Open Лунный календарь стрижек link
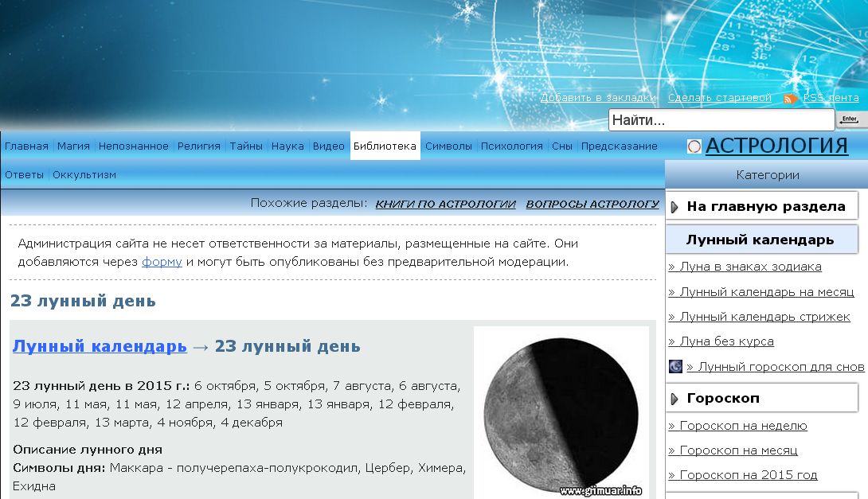 [x=759, y=317]
